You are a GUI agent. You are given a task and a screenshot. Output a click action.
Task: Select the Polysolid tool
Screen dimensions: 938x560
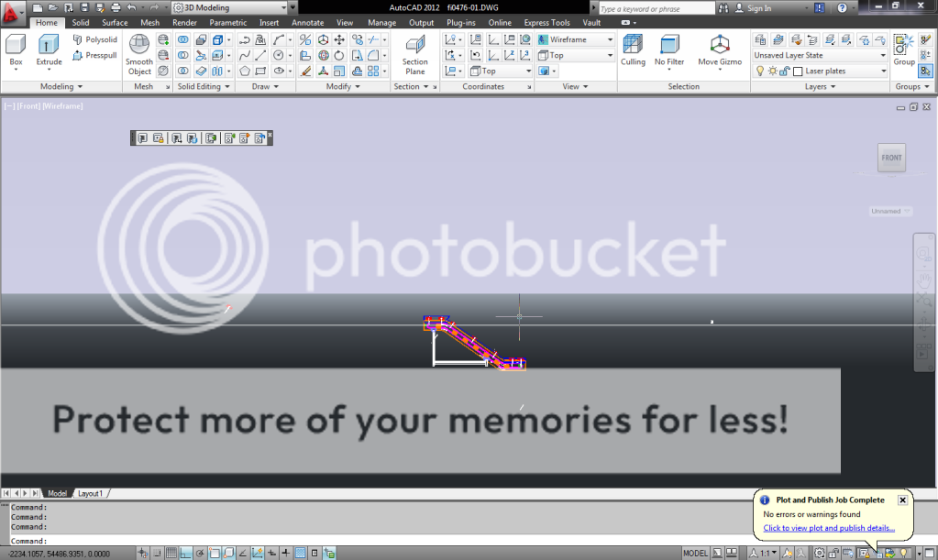[94, 40]
